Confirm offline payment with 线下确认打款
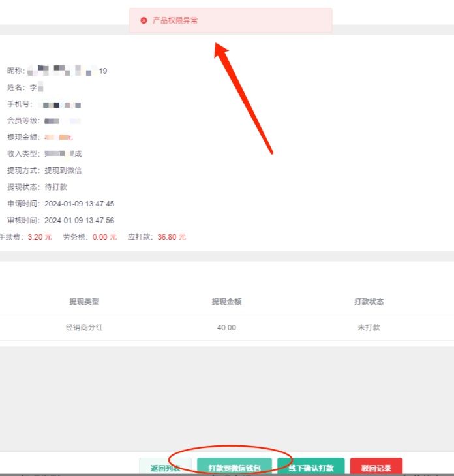 [x=311, y=468]
